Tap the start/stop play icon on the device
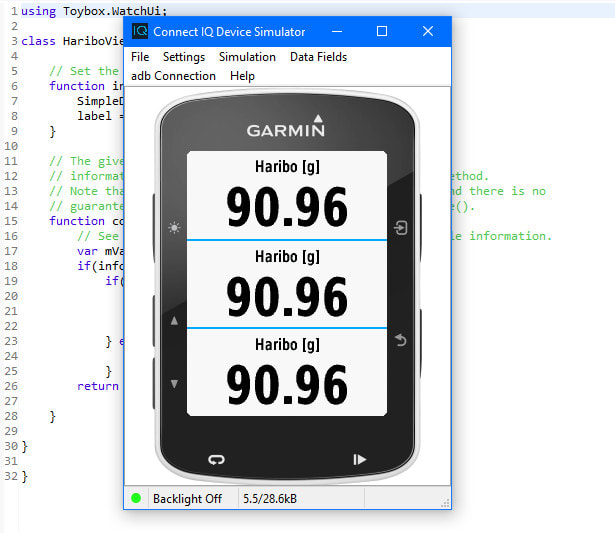The image size is (615, 533). point(359,459)
